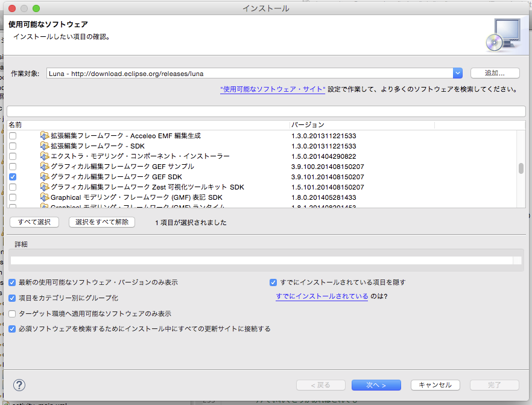Click the Zest 可視化ツールキット SDK icon
532x405 pixels.
click(45, 187)
